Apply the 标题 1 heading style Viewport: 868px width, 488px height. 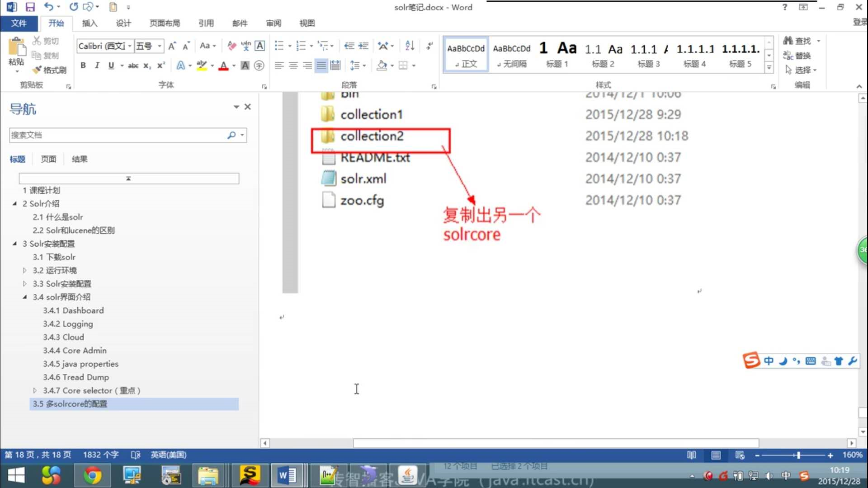557,54
